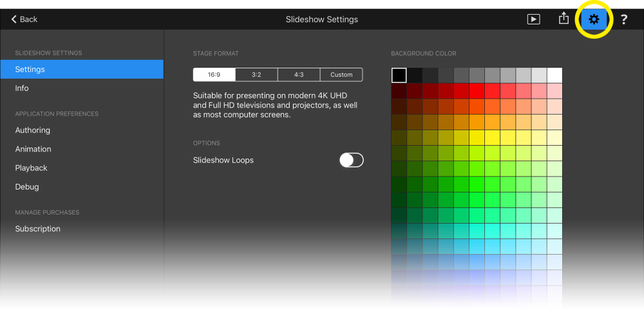Click the play slideshow icon

[x=533, y=19]
